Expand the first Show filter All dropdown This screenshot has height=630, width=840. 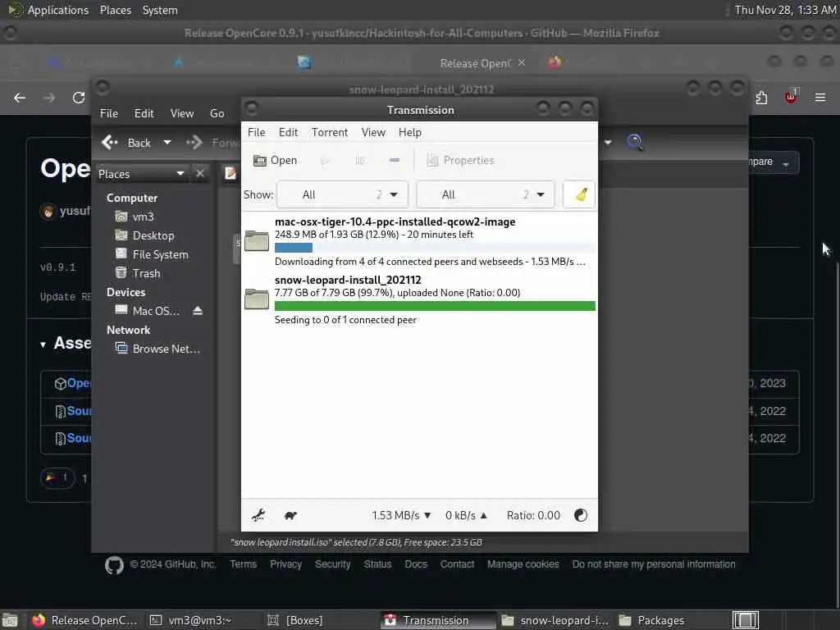point(342,194)
